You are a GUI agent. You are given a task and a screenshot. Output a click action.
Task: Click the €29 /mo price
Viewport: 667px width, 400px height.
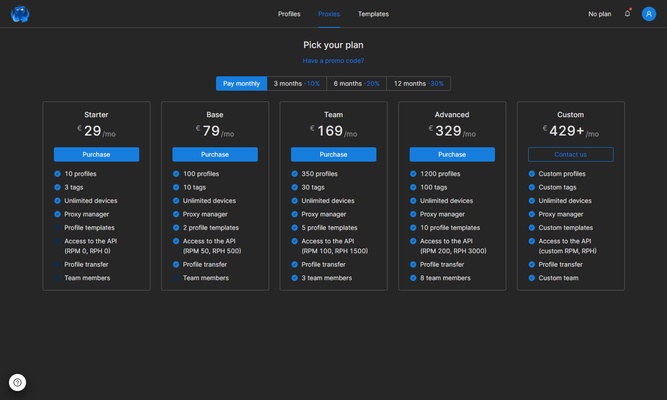tap(96, 131)
